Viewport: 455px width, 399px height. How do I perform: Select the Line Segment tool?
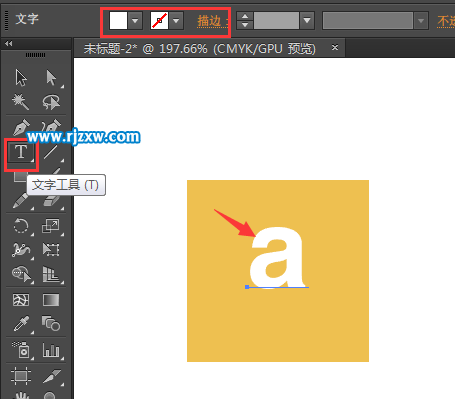[x=51, y=152]
